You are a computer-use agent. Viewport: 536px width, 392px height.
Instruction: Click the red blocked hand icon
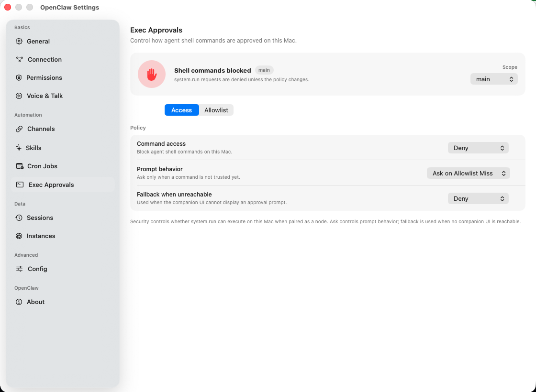pyautogui.click(x=152, y=74)
